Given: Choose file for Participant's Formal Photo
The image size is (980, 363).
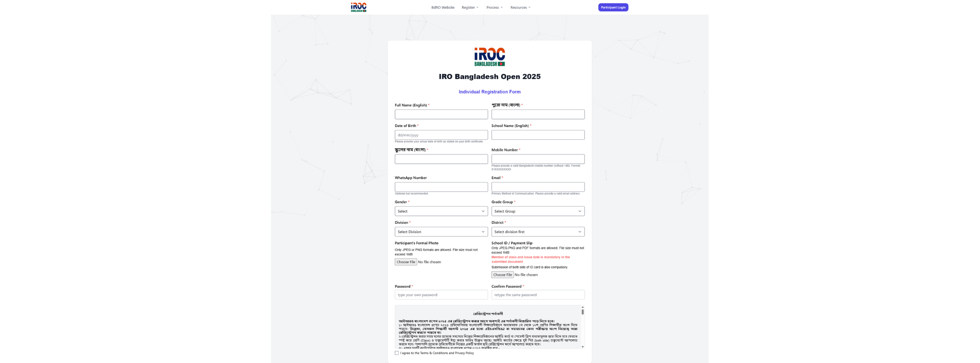Looking at the screenshot, I should (406, 262).
